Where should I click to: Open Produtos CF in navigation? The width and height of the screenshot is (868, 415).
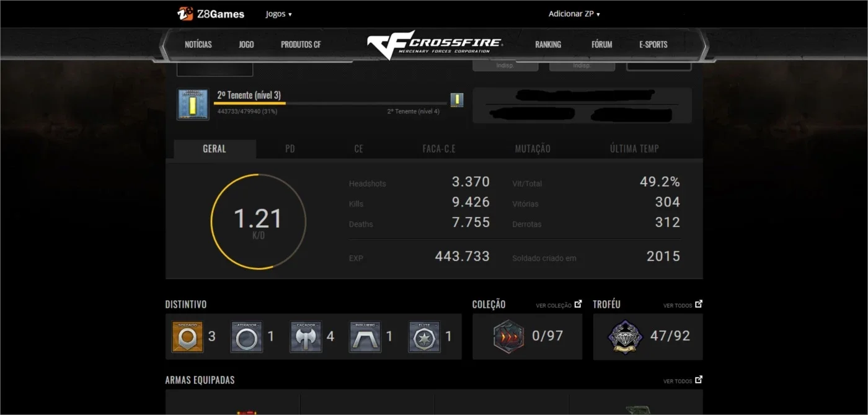(x=301, y=45)
